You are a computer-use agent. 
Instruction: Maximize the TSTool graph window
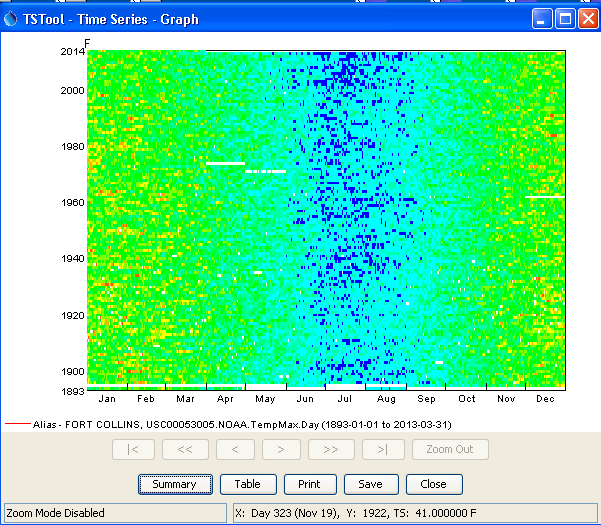click(564, 19)
